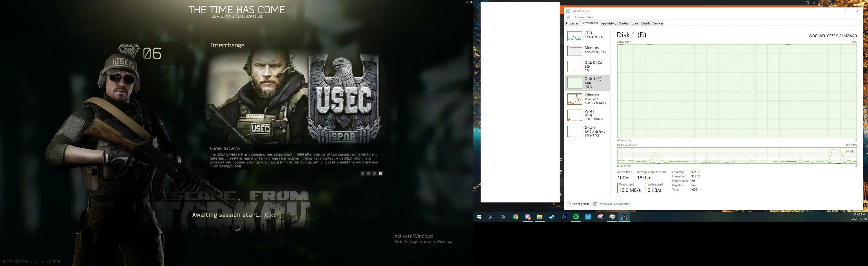This screenshot has height=266, width=868.
Task: Select Disk 0 (C:) SSD entry
Action: pyautogui.click(x=587, y=66)
